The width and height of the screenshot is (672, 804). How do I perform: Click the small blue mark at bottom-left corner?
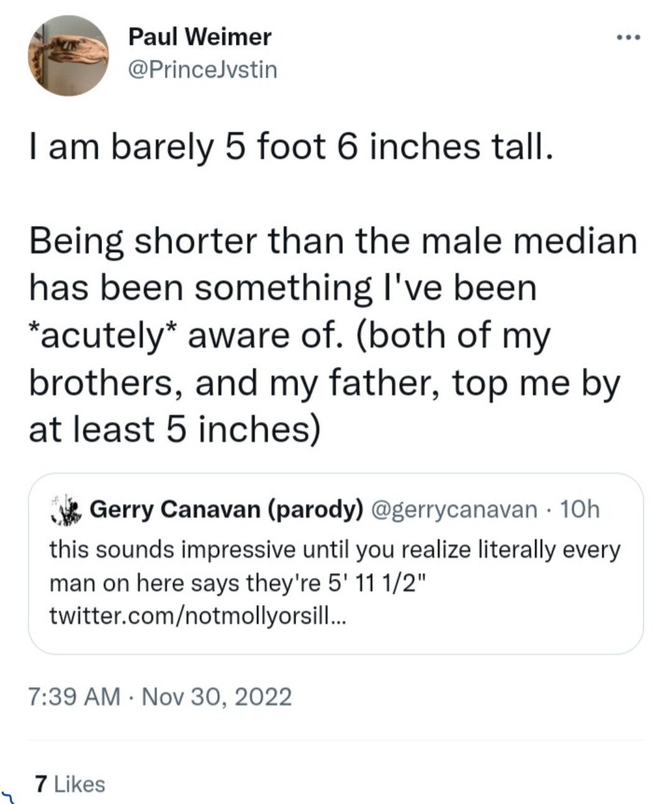pos(7,795)
